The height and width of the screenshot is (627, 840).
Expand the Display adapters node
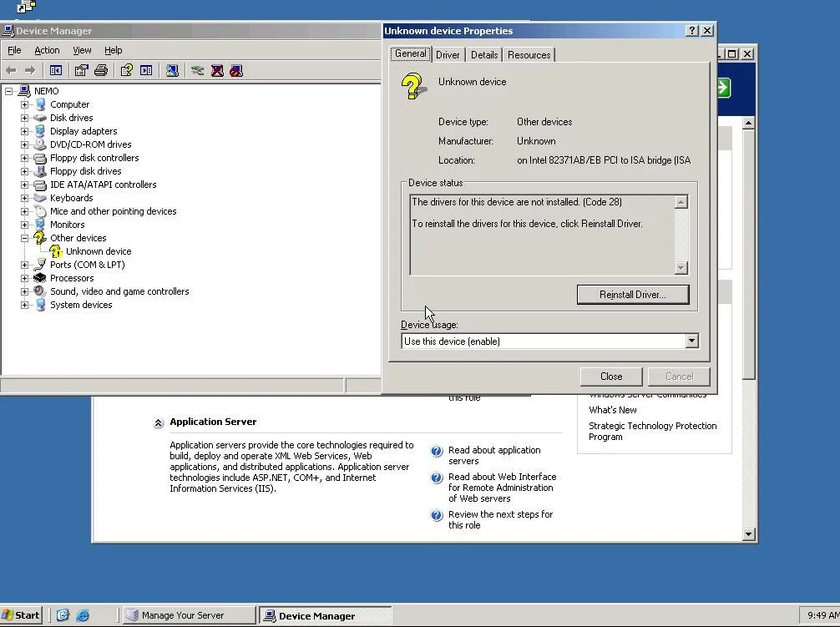click(x=25, y=131)
